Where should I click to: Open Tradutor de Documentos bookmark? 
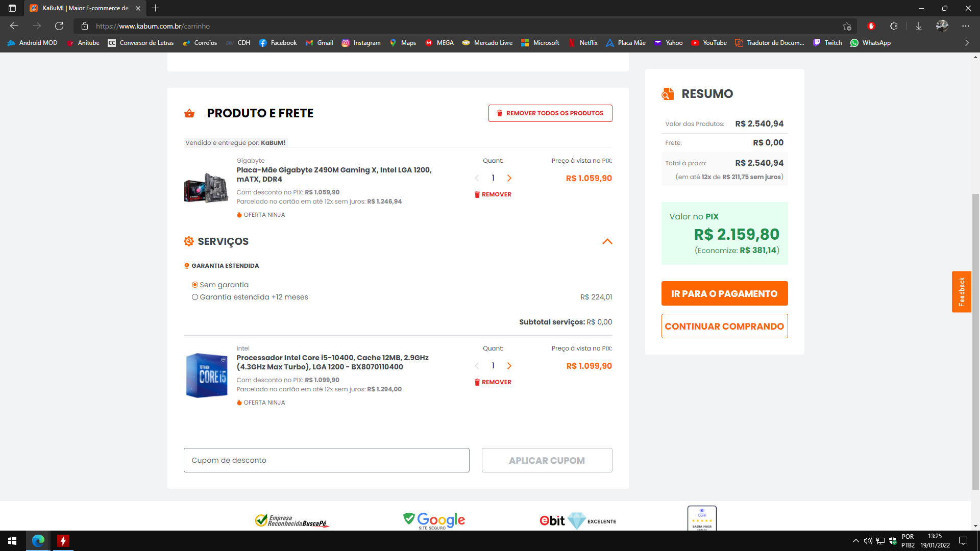pos(770,43)
